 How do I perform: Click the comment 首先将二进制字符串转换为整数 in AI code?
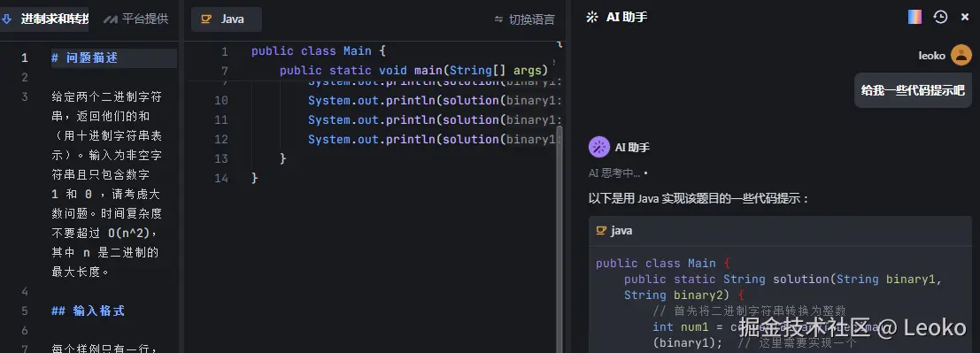coord(749,311)
